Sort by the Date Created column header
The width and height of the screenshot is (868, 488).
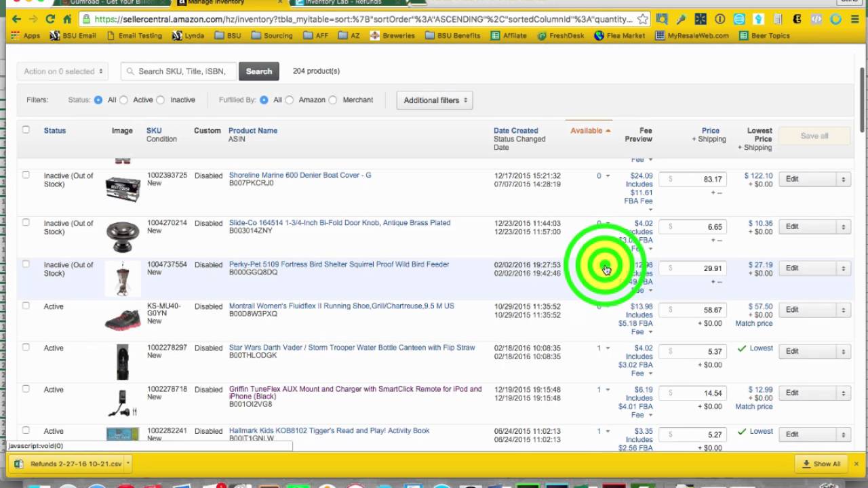coord(515,131)
